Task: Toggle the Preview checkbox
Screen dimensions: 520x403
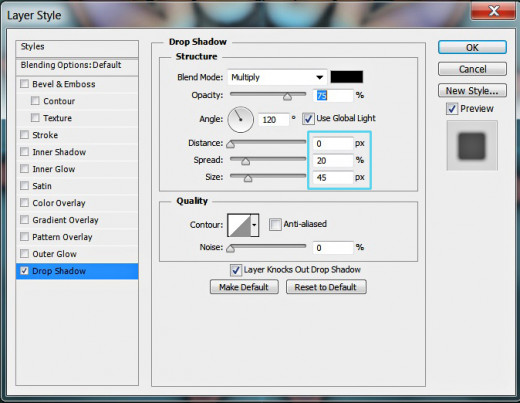Action: coord(452,109)
